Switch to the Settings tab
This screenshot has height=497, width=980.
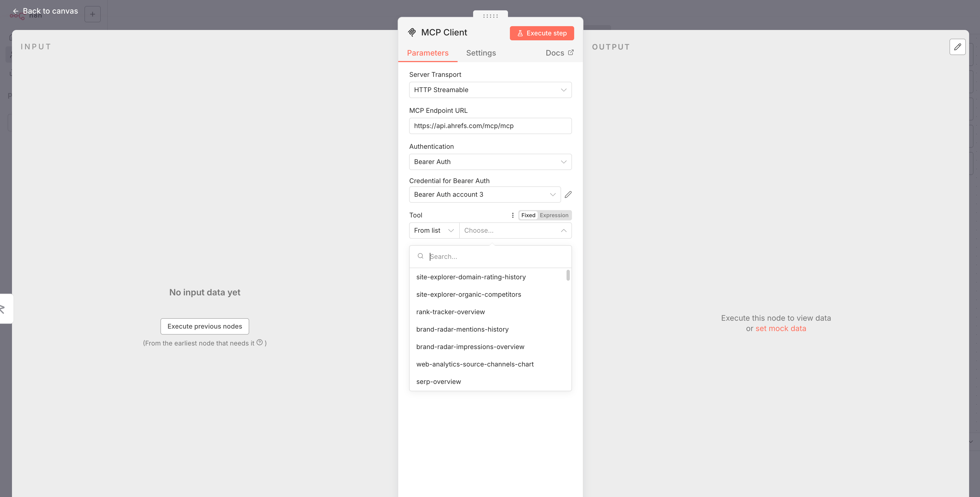point(481,53)
